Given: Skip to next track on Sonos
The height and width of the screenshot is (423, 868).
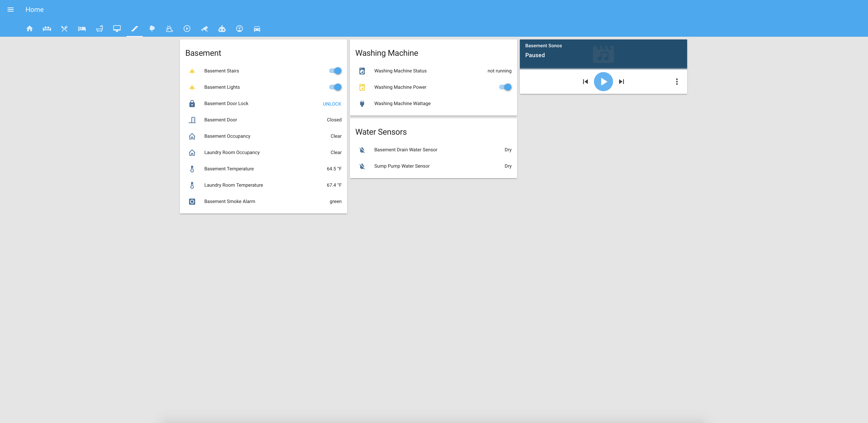Looking at the screenshot, I should [x=621, y=82].
